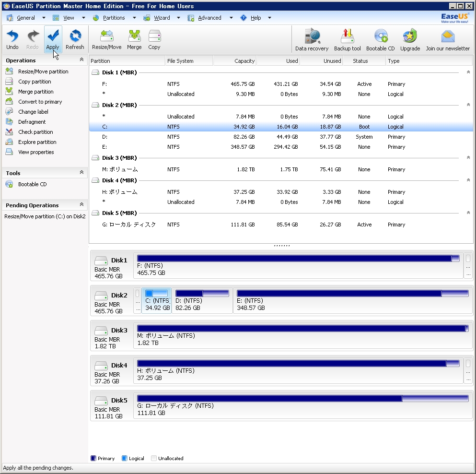The width and height of the screenshot is (476, 474).
Task: Collapse the Operations panel section
Action: pyautogui.click(x=81, y=60)
